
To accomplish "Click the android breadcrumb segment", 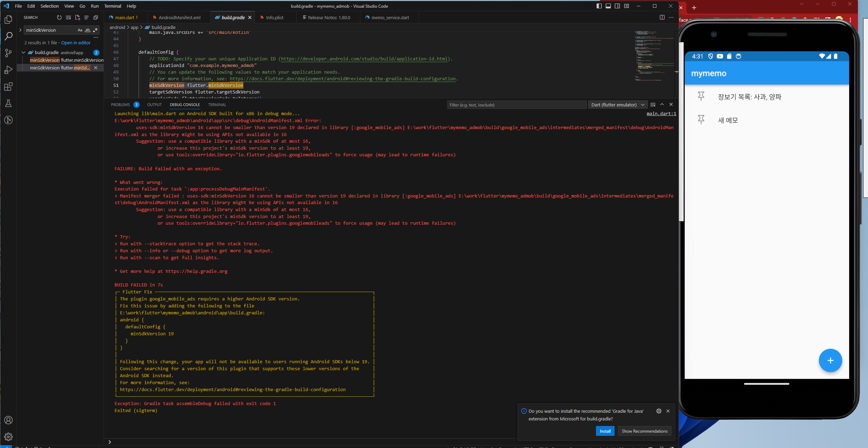I will (117, 27).
